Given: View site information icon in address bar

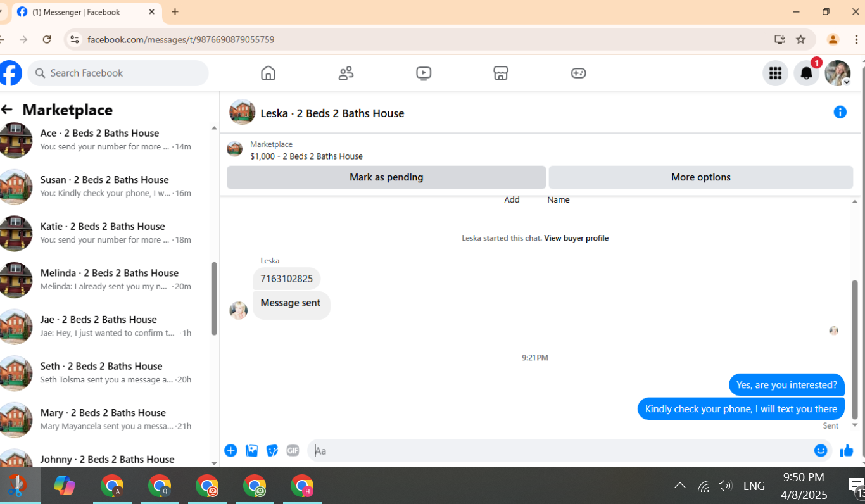Looking at the screenshot, I should (75, 39).
